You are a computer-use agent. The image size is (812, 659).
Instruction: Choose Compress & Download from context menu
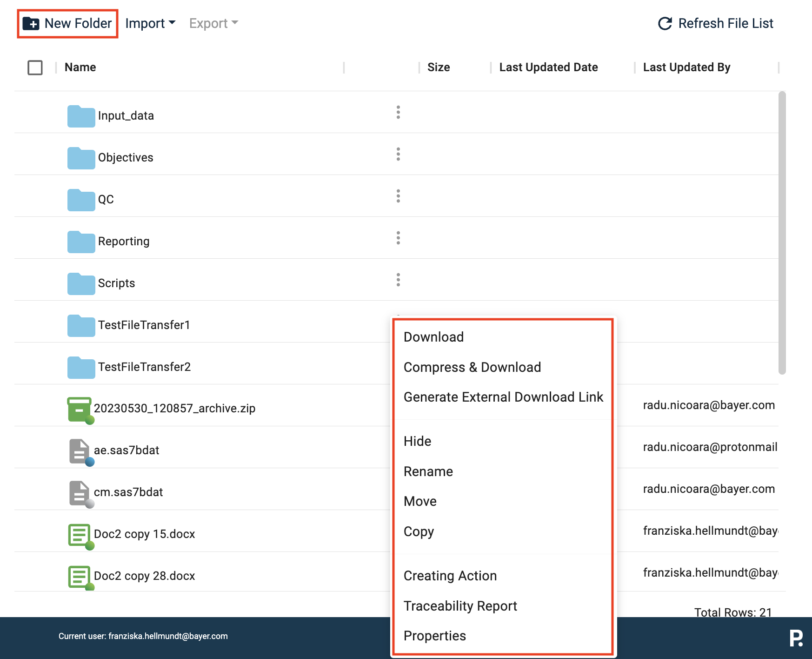[x=472, y=367]
